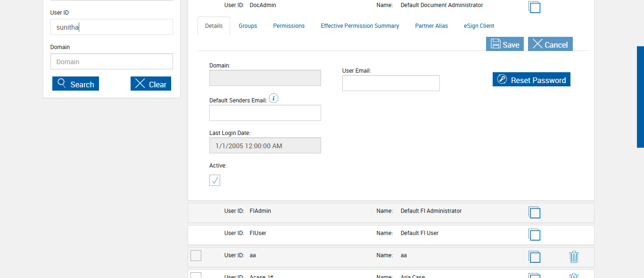
Task: Switch to the Groups tab
Action: (x=248, y=26)
